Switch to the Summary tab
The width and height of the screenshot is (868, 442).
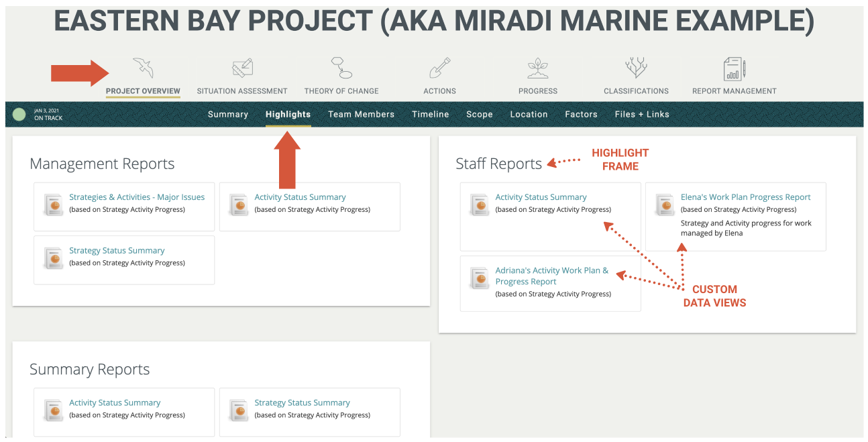(x=227, y=114)
